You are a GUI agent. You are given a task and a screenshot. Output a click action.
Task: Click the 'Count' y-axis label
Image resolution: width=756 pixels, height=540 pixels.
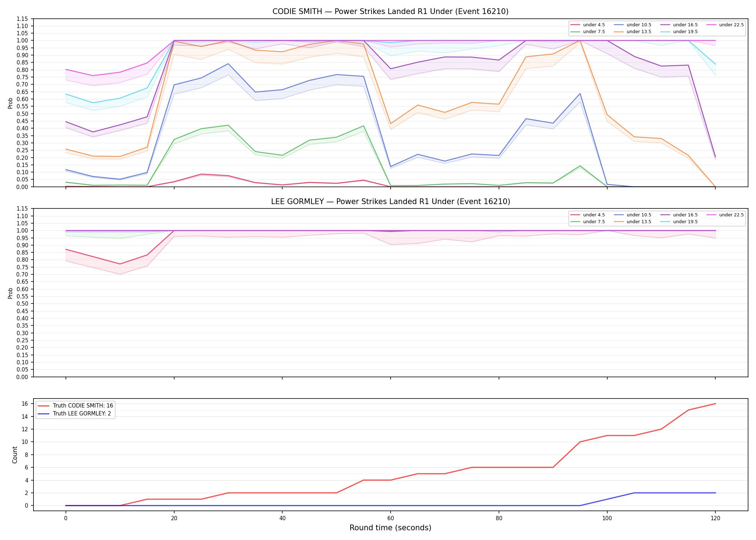(15, 455)
